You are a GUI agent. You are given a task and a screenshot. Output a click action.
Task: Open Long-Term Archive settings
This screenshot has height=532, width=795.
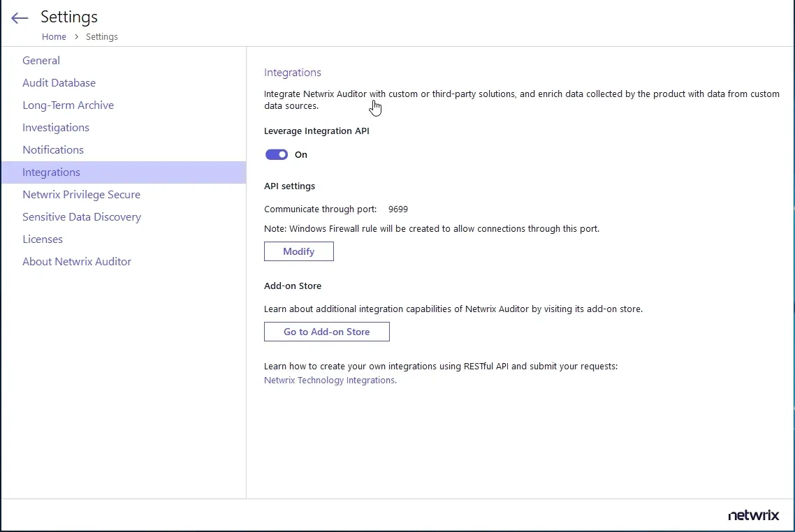(x=68, y=105)
